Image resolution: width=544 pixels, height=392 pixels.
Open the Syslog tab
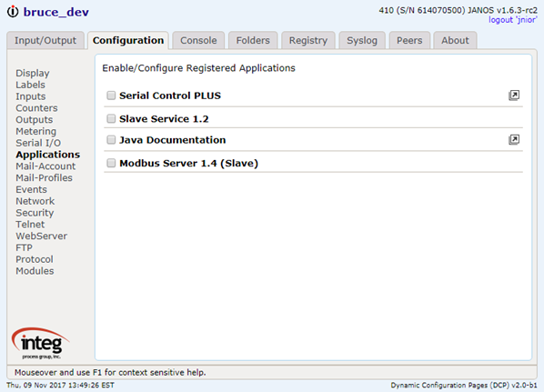362,41
